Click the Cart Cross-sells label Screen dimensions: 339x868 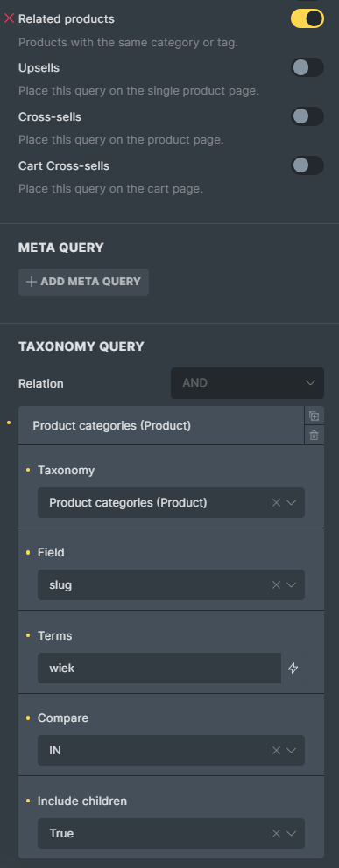pyautogui.click(x=64, y=165)
